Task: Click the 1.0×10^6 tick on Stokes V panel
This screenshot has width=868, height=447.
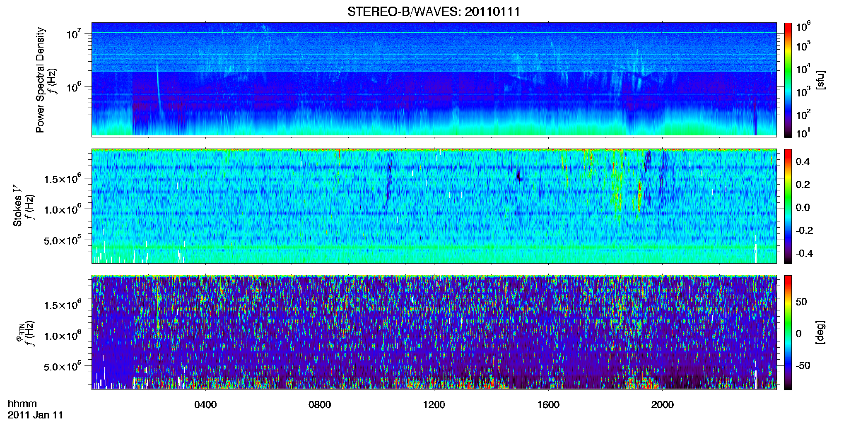Action: pyautogui.click(x=63, y=209)
